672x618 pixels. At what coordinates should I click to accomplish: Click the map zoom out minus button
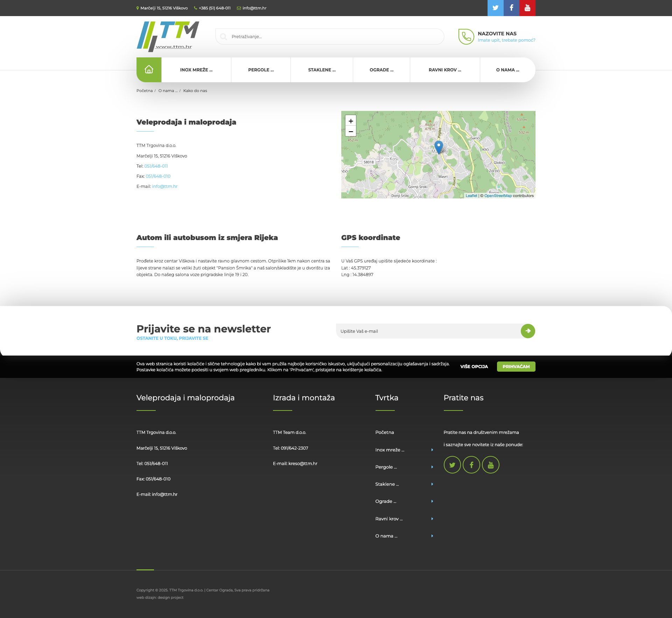pyautogui.click(x=351, y=131)
